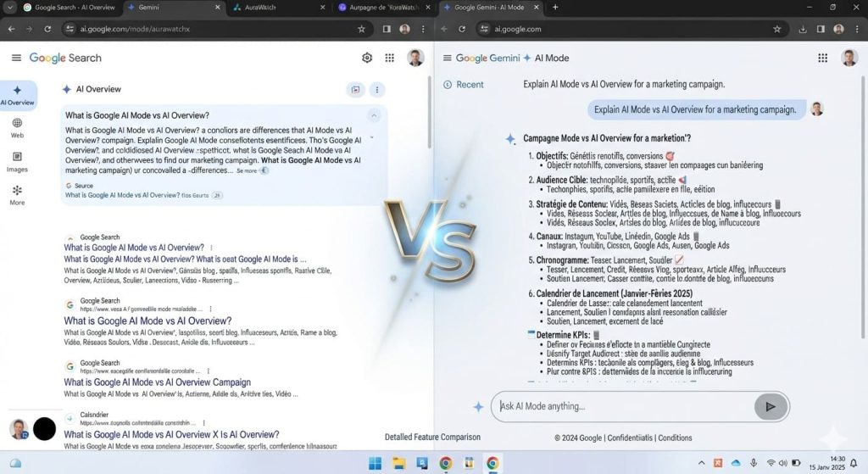
Task: Open profile avatar in Google Search window
Action: point(415,58)
